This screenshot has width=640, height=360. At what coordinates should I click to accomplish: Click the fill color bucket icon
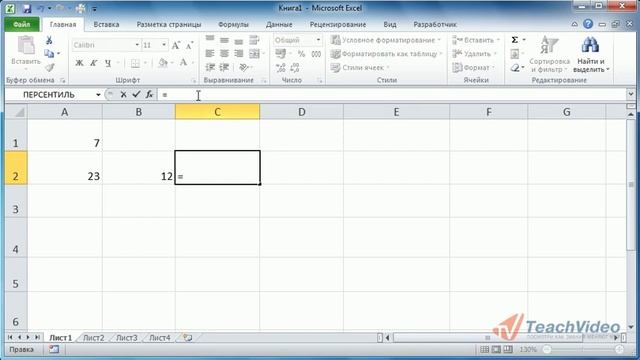[x=163, y=63]
